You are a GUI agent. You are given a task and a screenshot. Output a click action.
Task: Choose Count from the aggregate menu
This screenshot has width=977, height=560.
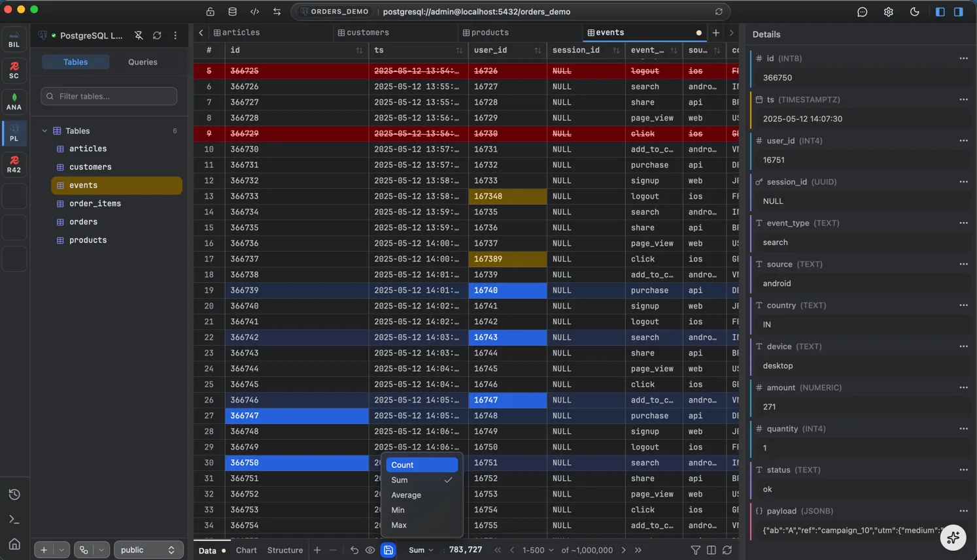pos(422,465)
